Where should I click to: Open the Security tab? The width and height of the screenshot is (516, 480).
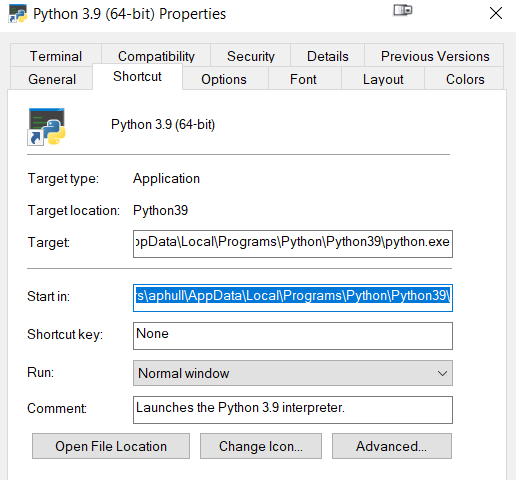(251, 56)
